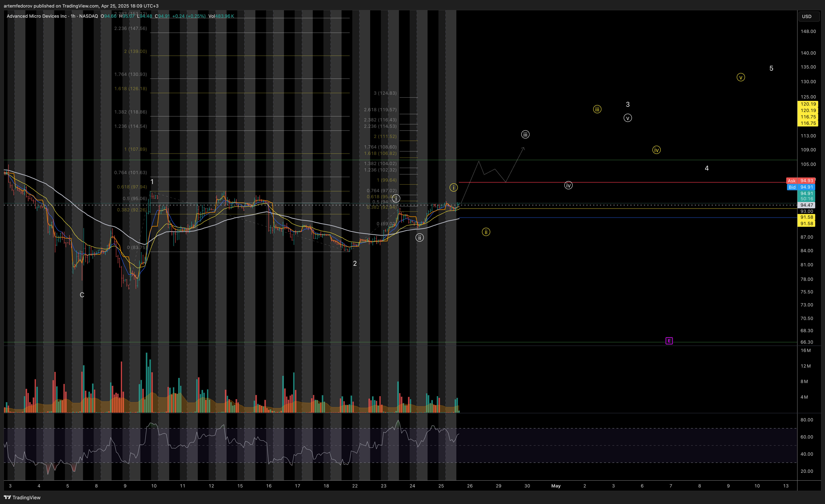Image resolution: width=825 pixels, height=504 pixels.
Task: Click the Fib level 3 (124.83)
Action: tap(385, 93)
